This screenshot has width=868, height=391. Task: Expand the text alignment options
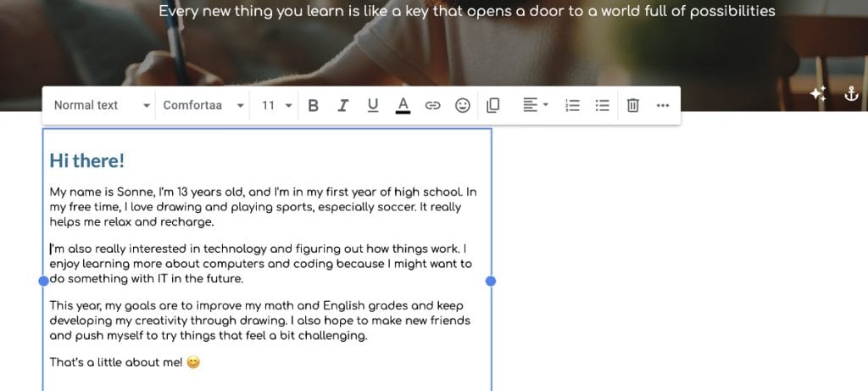click(536, 105)
